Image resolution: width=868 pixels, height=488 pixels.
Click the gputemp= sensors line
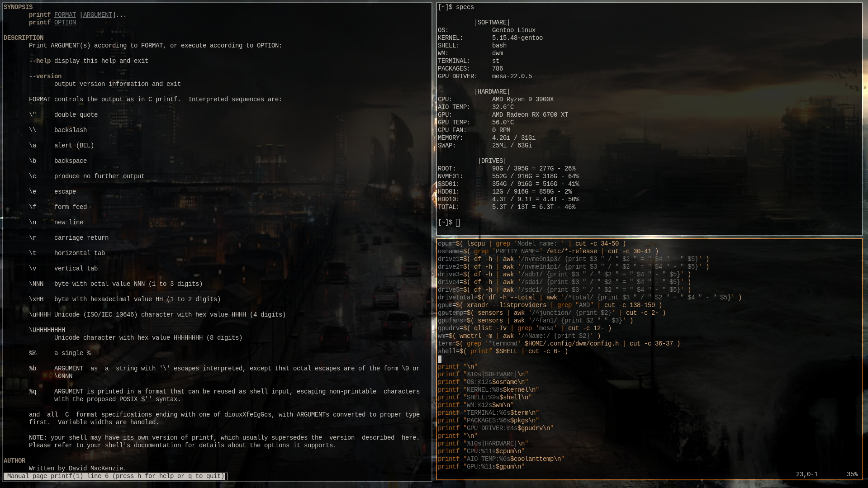(x=552, y=313)
